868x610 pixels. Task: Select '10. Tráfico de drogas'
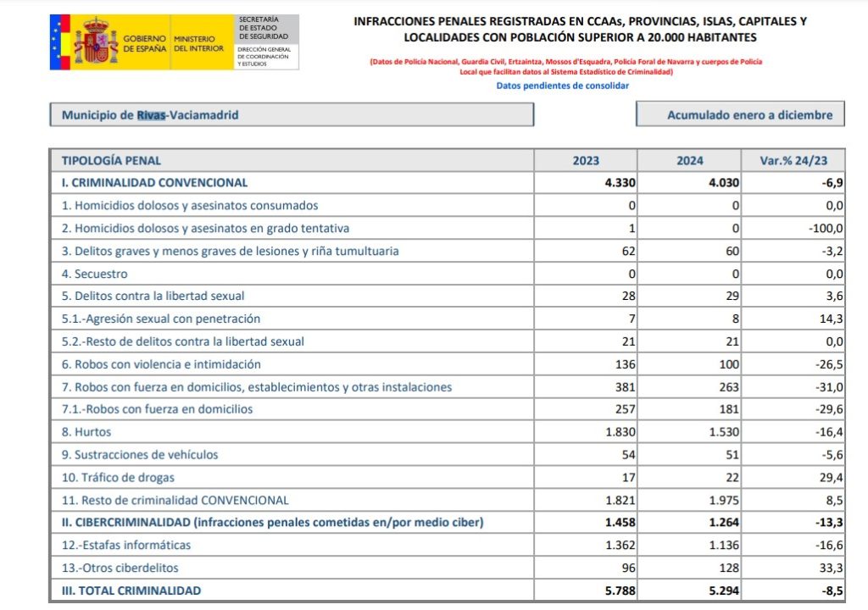(x=118, y=477)
